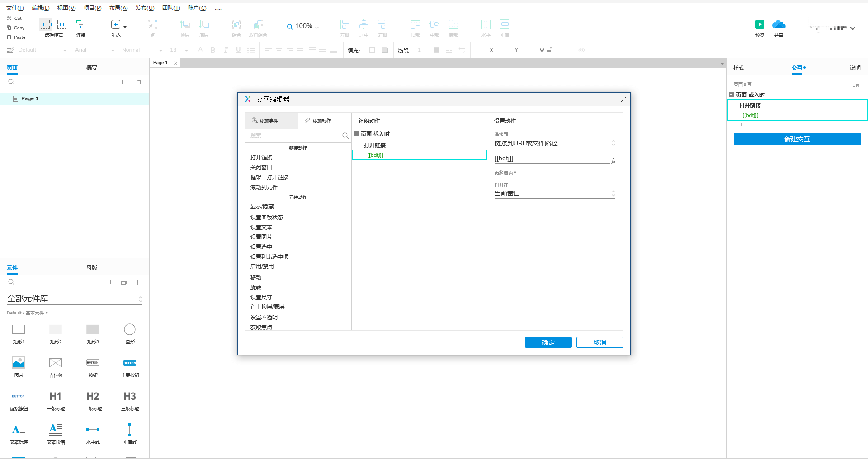Open the 编辑(E) menu
This screenshot has width=868, height=459.
(41, 8)
